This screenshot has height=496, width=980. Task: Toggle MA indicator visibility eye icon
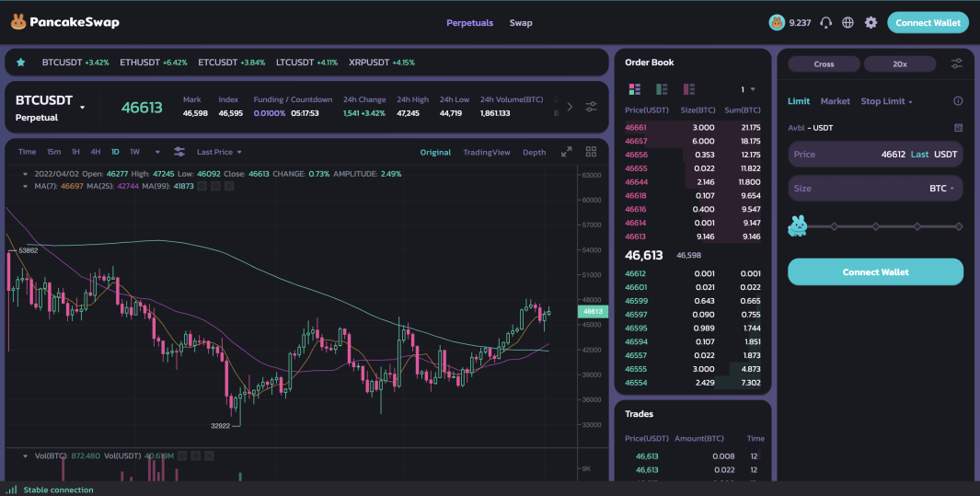[x=202, y=186]
